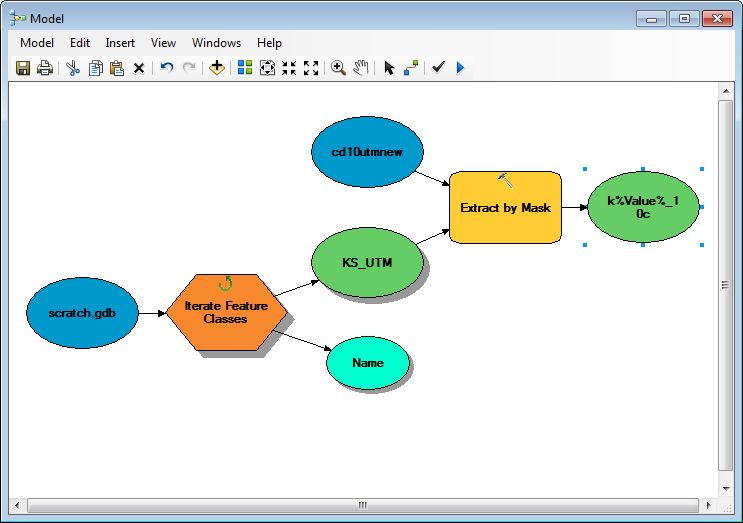Copy the selected model element
This screenshot has height=523, width=743.
(95, 68)
